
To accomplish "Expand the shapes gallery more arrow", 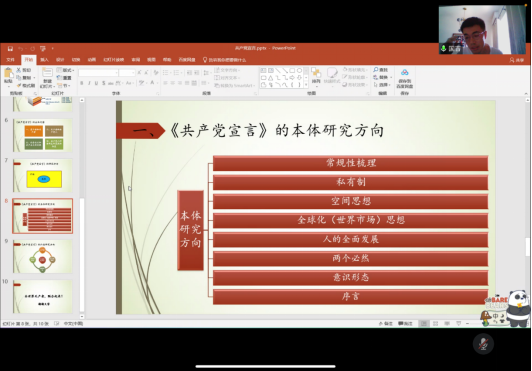I will pyautogui.click(x=306, y=86).
